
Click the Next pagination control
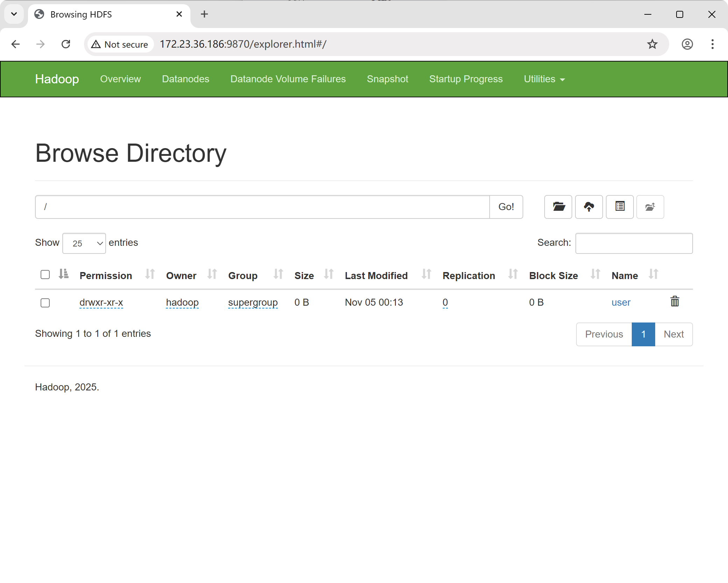673,334
